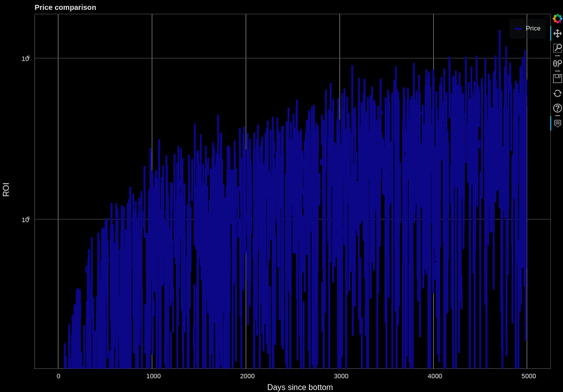Toggle the Box Zoom tool off after activating

[x=557, y=48]
